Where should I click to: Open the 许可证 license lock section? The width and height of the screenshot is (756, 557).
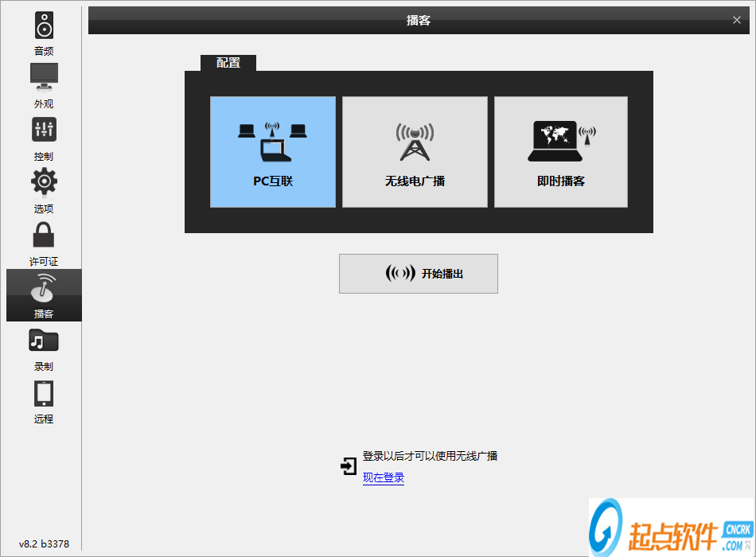(44, 243)
